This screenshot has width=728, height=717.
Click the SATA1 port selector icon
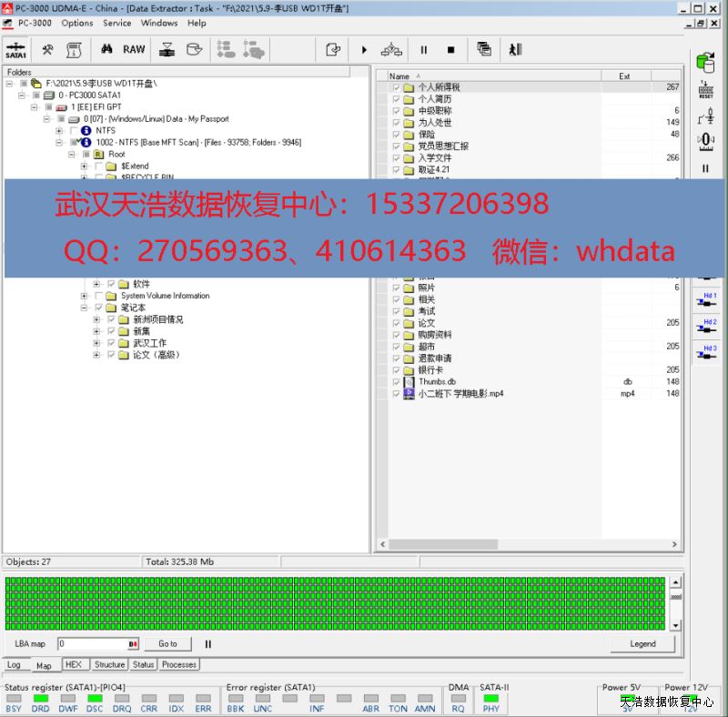point(15,50)
